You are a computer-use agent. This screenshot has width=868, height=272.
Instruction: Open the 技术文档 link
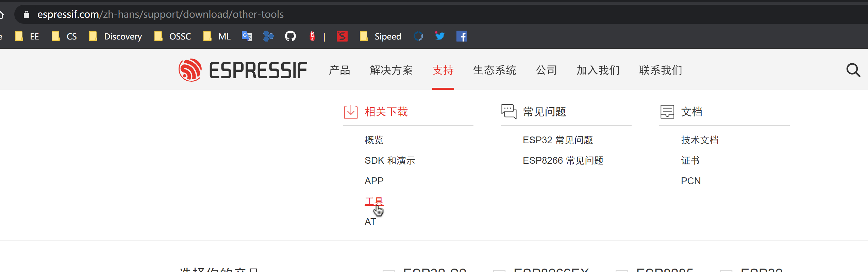coord(700,140)
